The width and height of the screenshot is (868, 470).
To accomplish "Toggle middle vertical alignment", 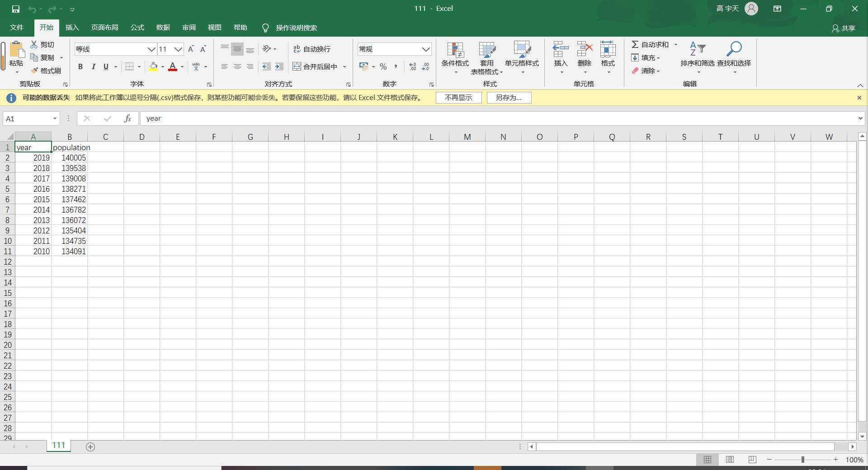I will click(237, 49).
